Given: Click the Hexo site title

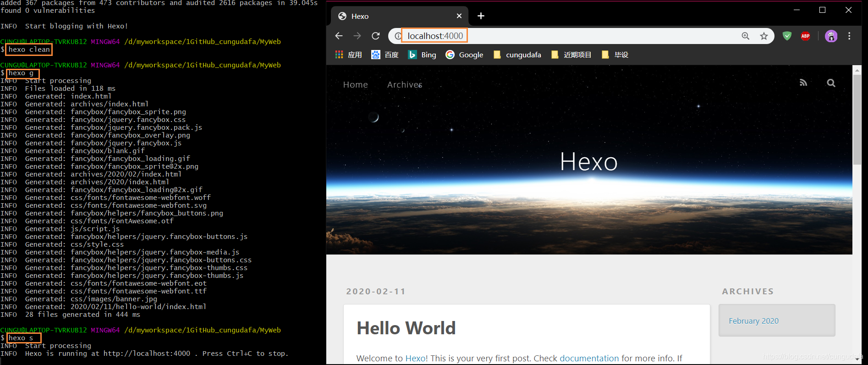Looking at the screenshot, I should click(x=589, y=162).
